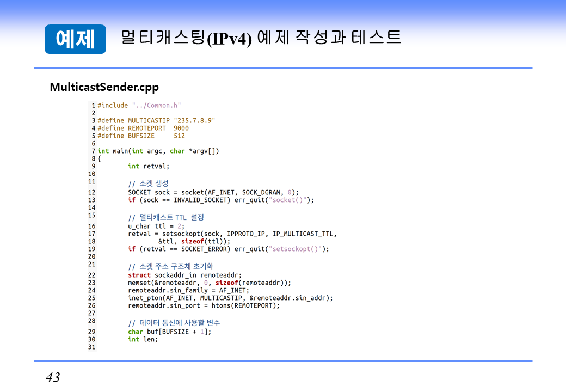Click the blue 예제 badge
The height and width of the screenshot is (392, 566).
tap(75, 39)
